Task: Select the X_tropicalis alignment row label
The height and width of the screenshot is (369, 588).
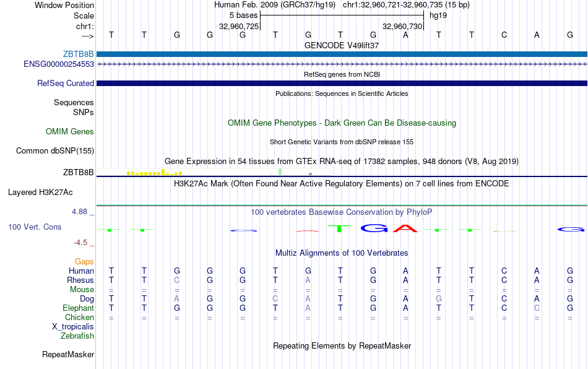Action: click(x=73, y=327)
